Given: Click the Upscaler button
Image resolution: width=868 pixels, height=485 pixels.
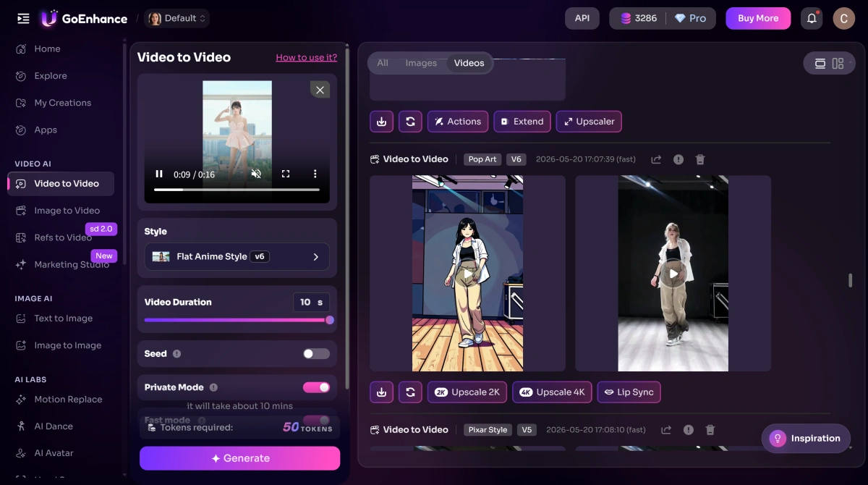Looking at the screenshot, I should 589,122.
